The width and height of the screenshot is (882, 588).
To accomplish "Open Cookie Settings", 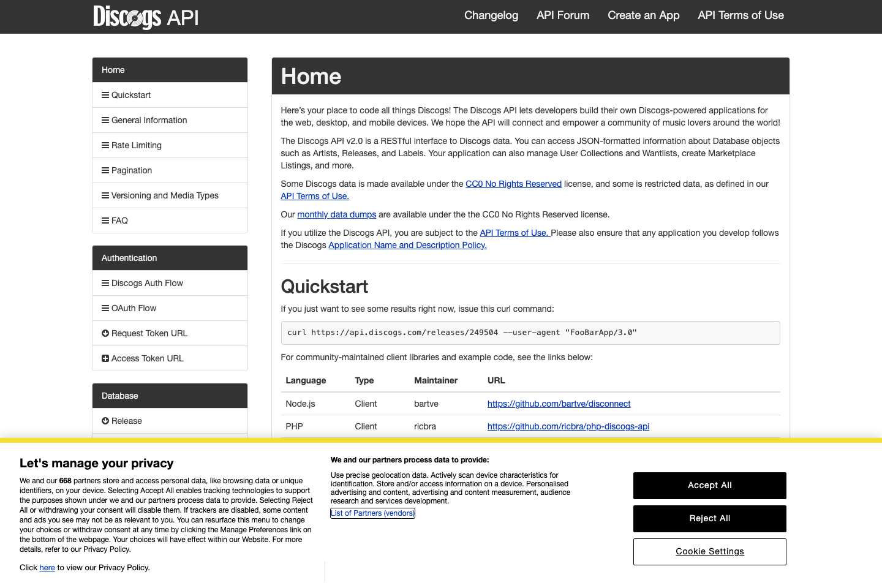I will pos(709,551).
